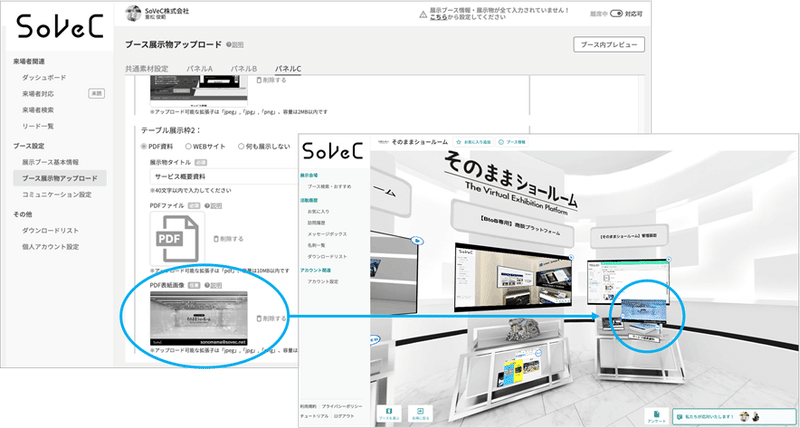Click the 利用規約 footer link
This screenshot has height=428, width=800.
[308, 406]
